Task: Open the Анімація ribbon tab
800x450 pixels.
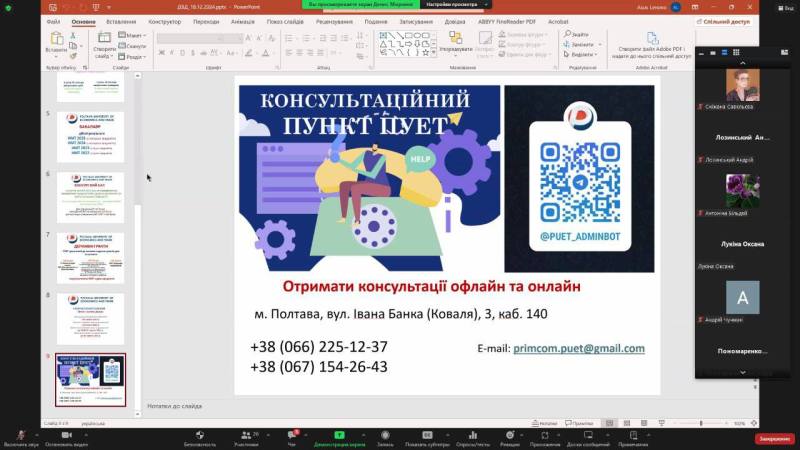Action: [x=243, y=20]
